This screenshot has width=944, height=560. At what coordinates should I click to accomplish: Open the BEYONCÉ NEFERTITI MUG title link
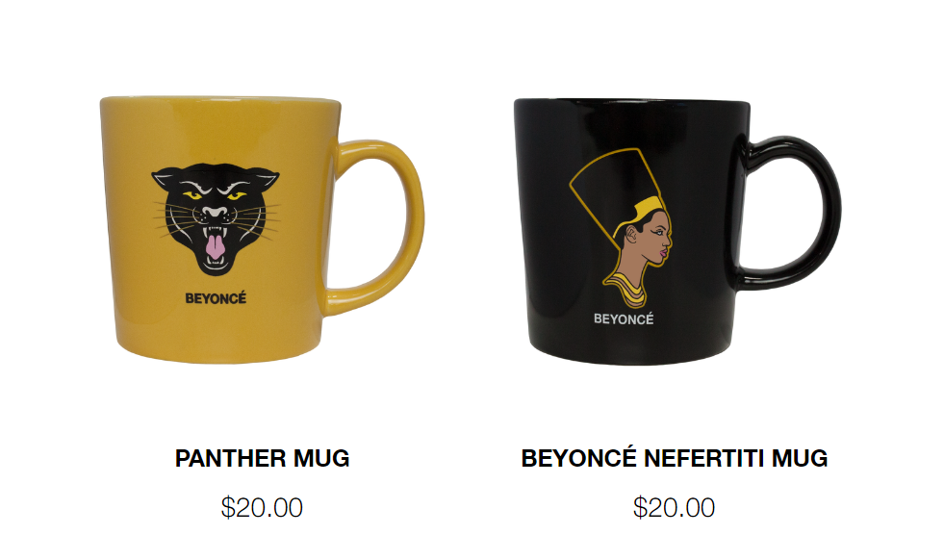click(x=675, y=458)
